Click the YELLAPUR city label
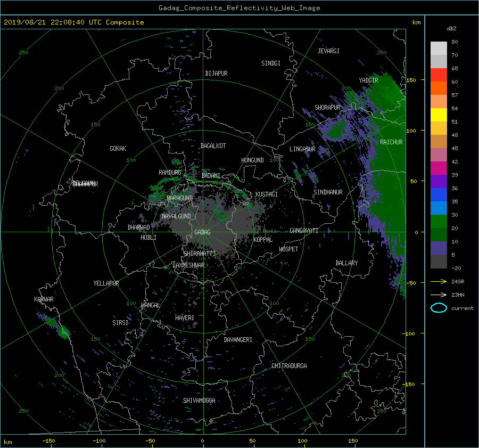 click(106, 283)
